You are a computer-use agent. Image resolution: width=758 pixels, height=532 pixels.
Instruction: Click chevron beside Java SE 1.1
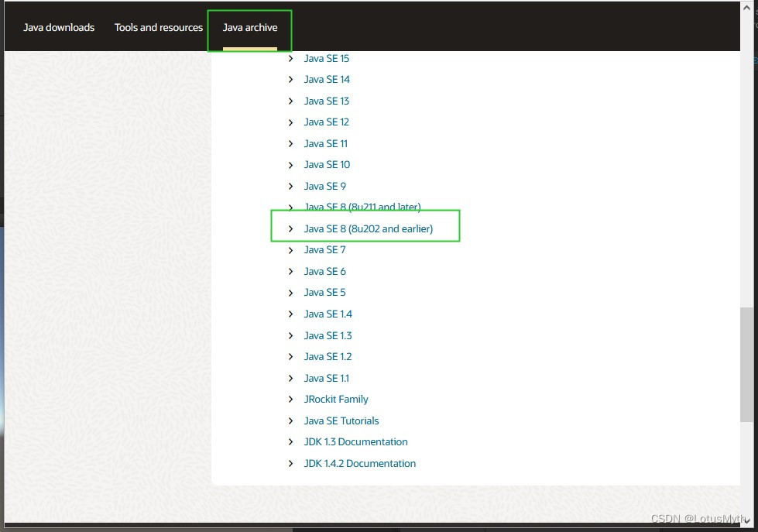(290, 378)
